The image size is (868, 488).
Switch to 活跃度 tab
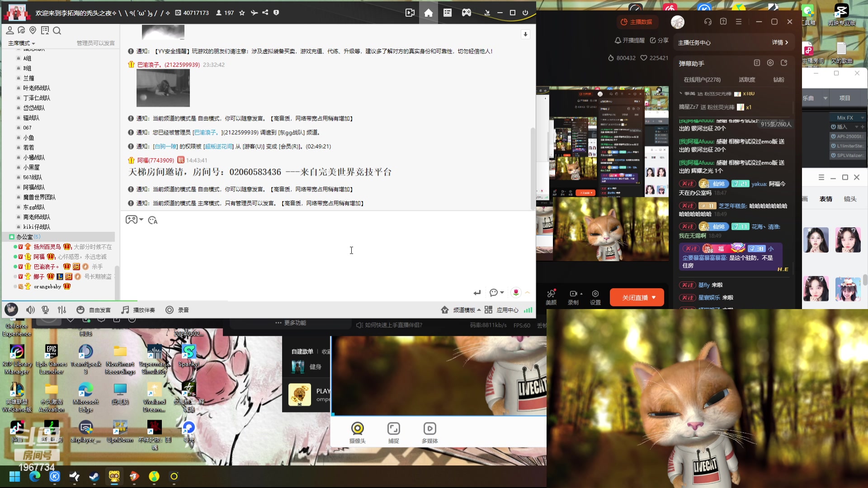coord(747,80)
